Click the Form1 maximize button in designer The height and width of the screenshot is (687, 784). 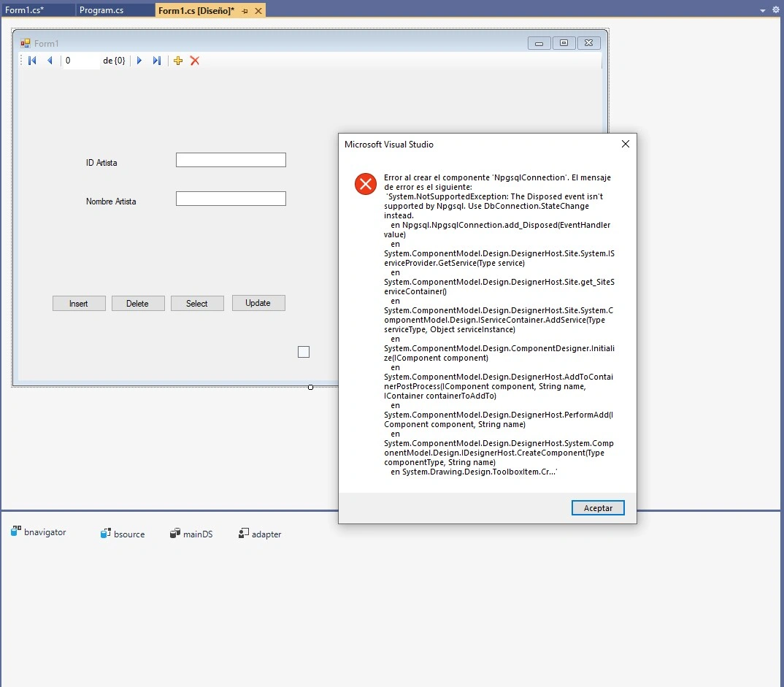564,43
